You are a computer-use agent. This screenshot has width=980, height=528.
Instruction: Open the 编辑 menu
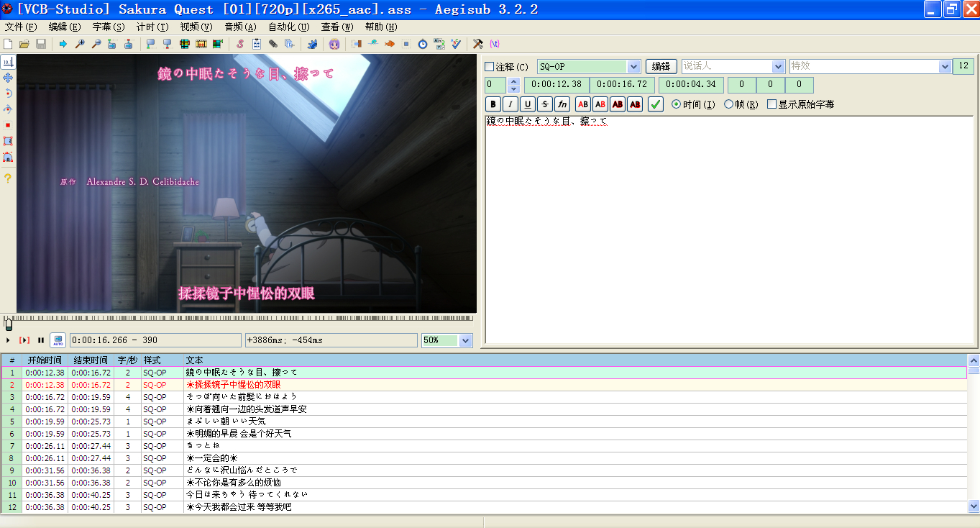click(x=65, y=27)
